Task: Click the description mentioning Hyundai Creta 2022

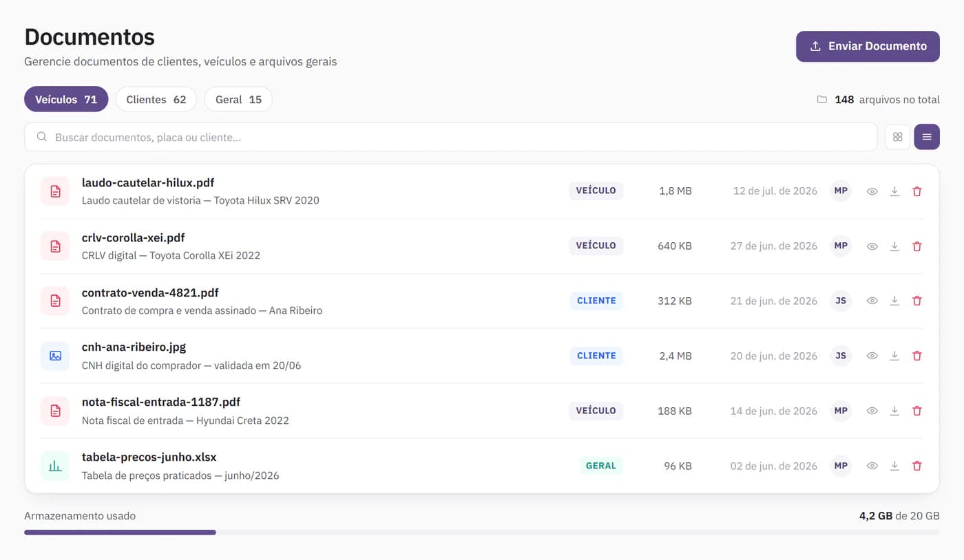Action: (x=185, y=420)
